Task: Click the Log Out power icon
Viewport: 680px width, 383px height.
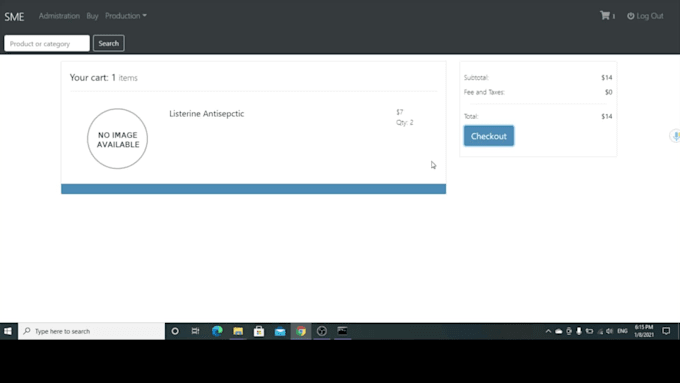Action: 631,16
